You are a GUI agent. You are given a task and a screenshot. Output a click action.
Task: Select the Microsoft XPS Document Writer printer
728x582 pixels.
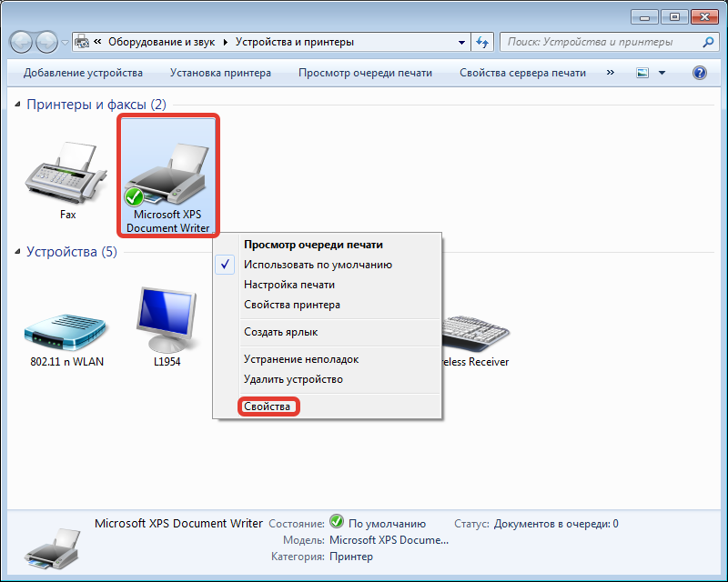[x=167, y=176]
